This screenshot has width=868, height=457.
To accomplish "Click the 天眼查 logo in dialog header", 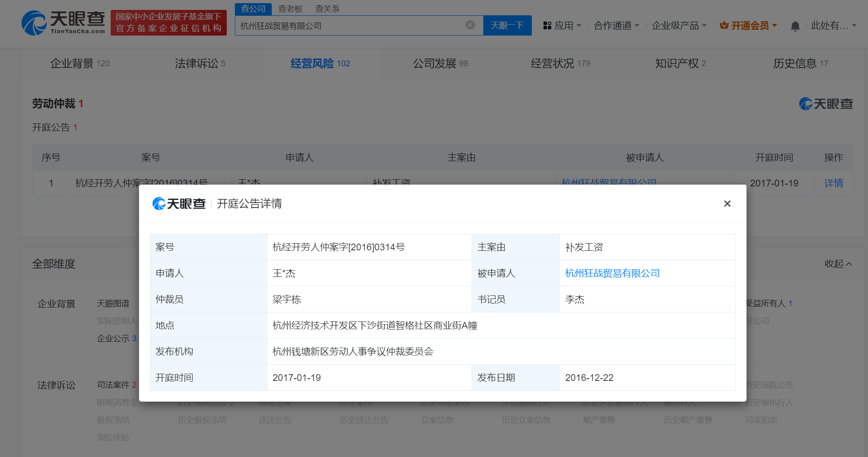I will pyautogui.click(x=179, y=204).
